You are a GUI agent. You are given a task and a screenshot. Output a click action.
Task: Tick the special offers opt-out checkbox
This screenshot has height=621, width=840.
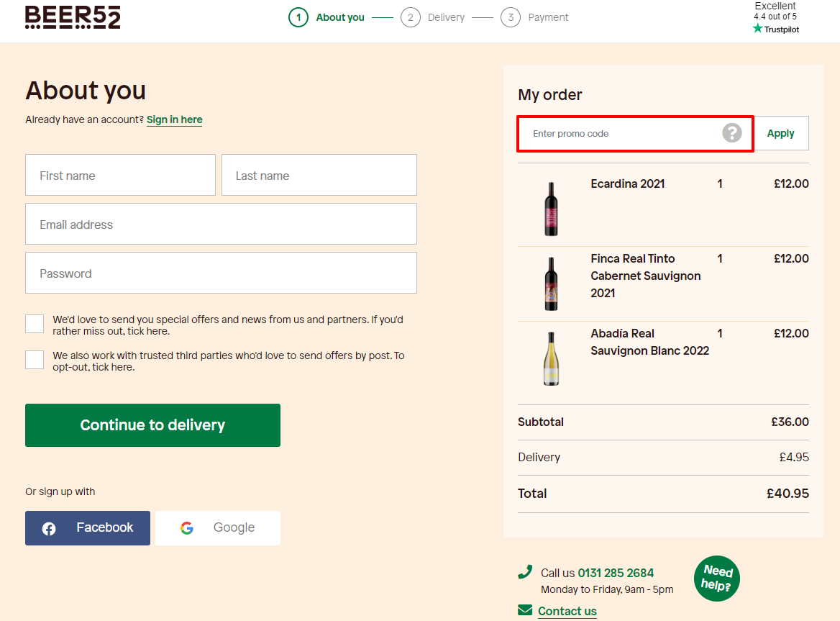pyautogui.click(x=35, y=324)
